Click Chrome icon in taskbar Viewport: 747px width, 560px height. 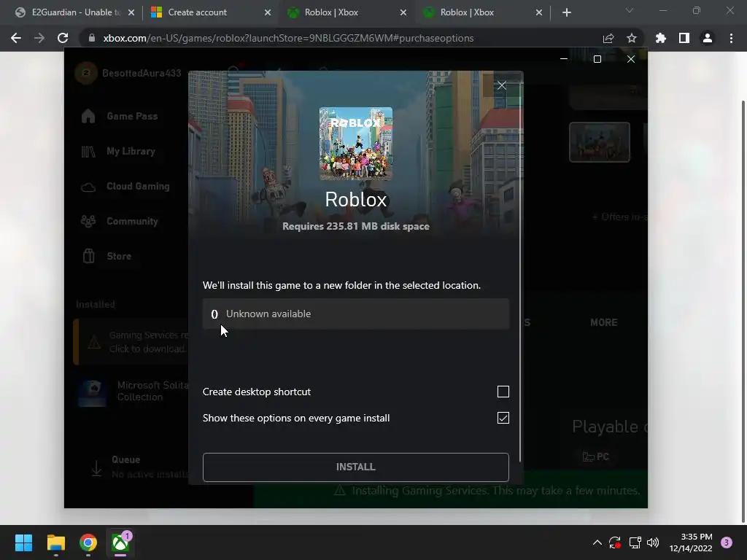(88, 542)
